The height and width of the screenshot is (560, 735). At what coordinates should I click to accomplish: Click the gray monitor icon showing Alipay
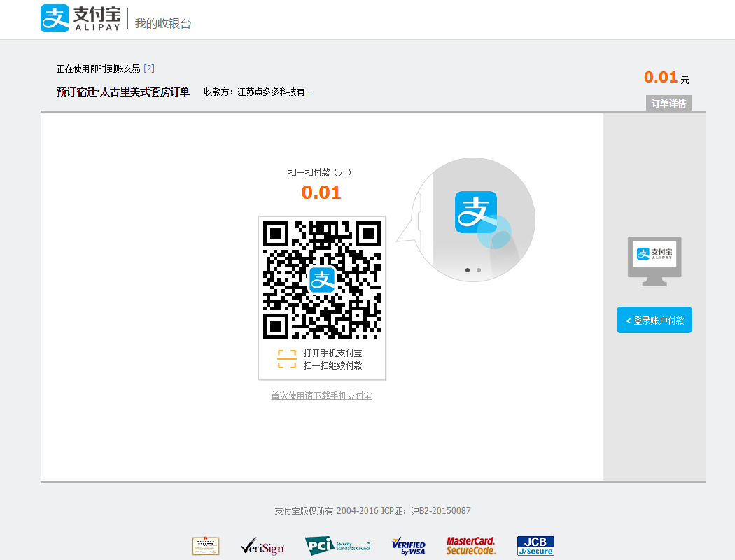[654, 261]
